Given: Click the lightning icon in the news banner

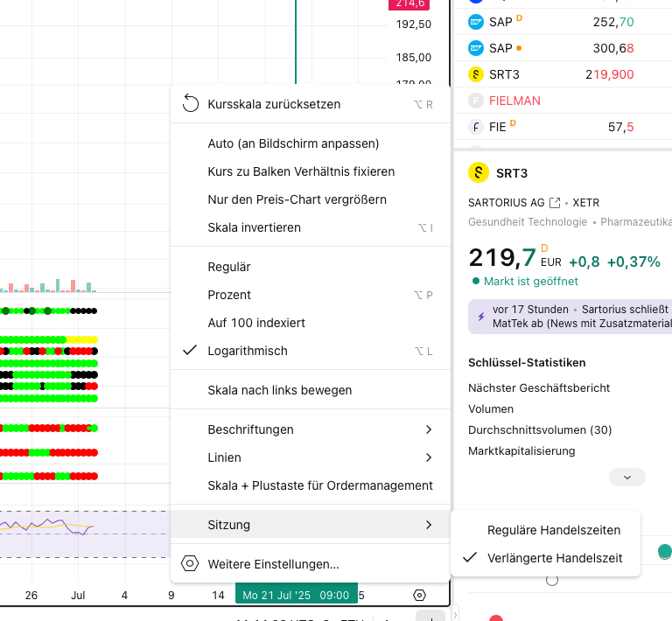Looking at the screenshot, I should pos(480,316).
